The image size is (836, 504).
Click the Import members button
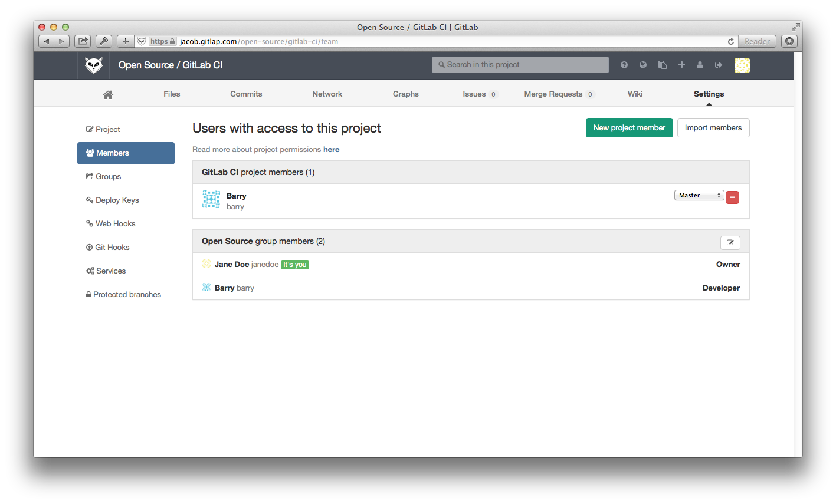pyautogui.click(x=713, y=127)
